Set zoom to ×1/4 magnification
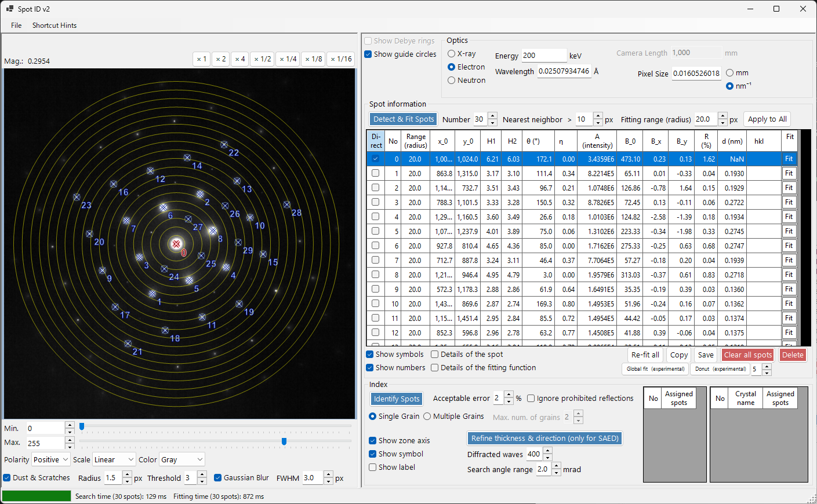Screen dimensions: 817x504 pos(288,59)
